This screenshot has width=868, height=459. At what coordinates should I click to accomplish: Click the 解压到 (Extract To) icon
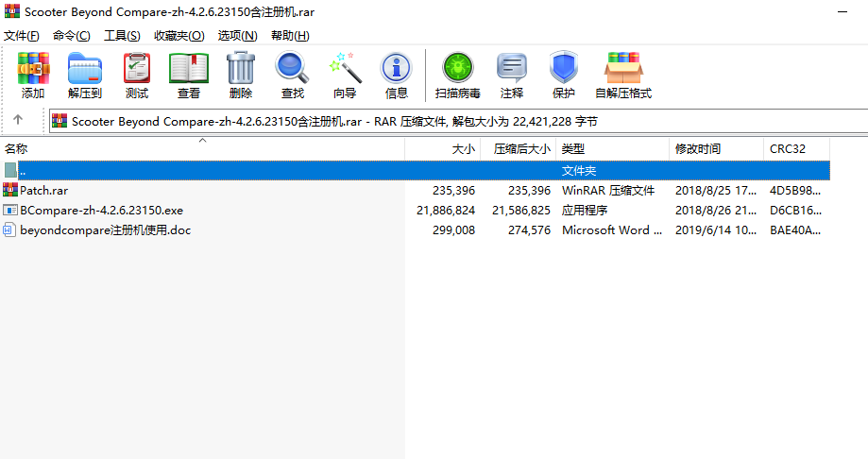[85, 69]
